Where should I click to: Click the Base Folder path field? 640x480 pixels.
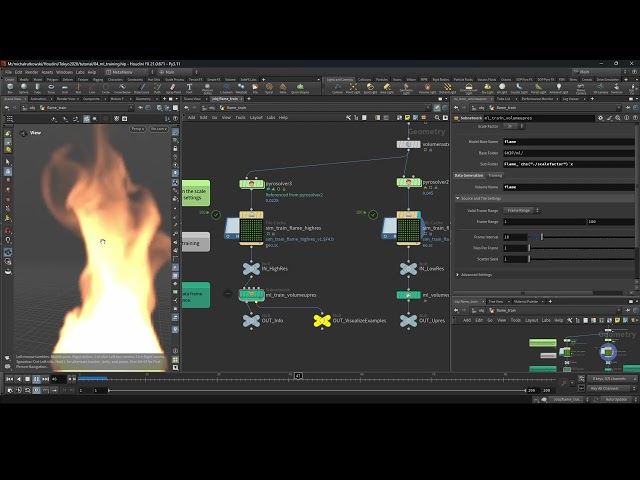569,153
